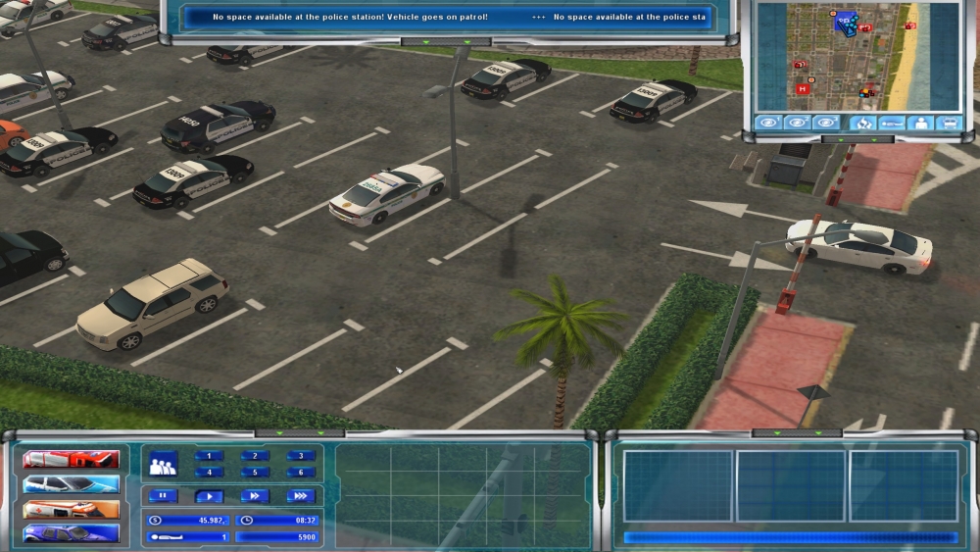Toggle minimap view filter eye 1

click(x=768, y=123)
